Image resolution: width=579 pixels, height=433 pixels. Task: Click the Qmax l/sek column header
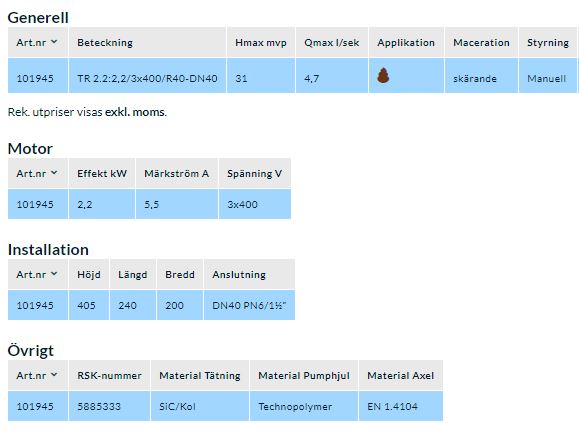click(332, 42)
